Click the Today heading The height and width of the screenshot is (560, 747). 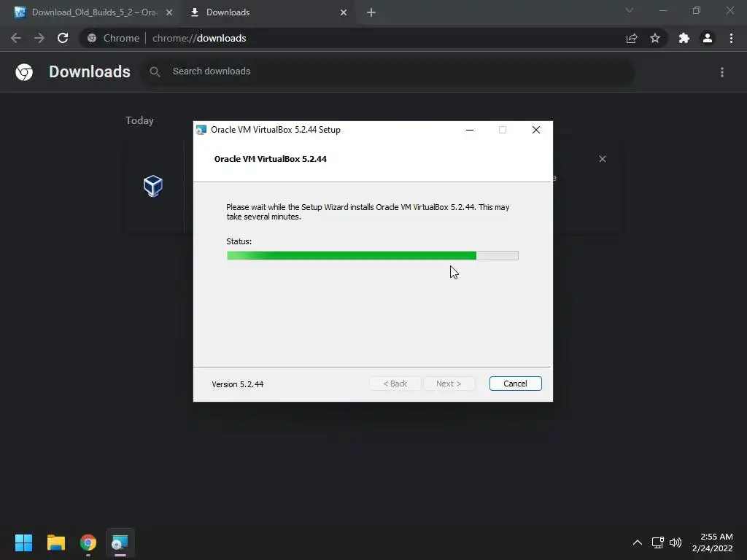[139, 120]
